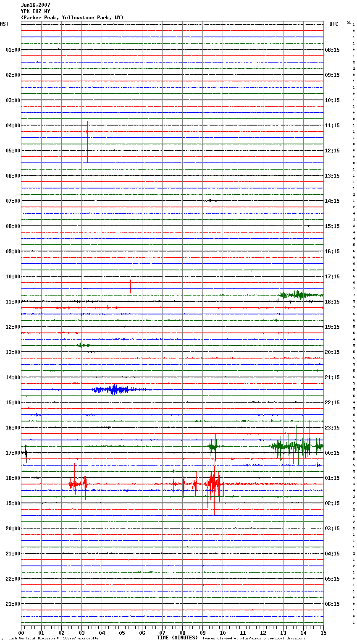Image resolution: width=357 pixels, height=644 pixels.
Task: Select the 10:00 MST time label
Action: pyautogui.click(x=13, y=277)
